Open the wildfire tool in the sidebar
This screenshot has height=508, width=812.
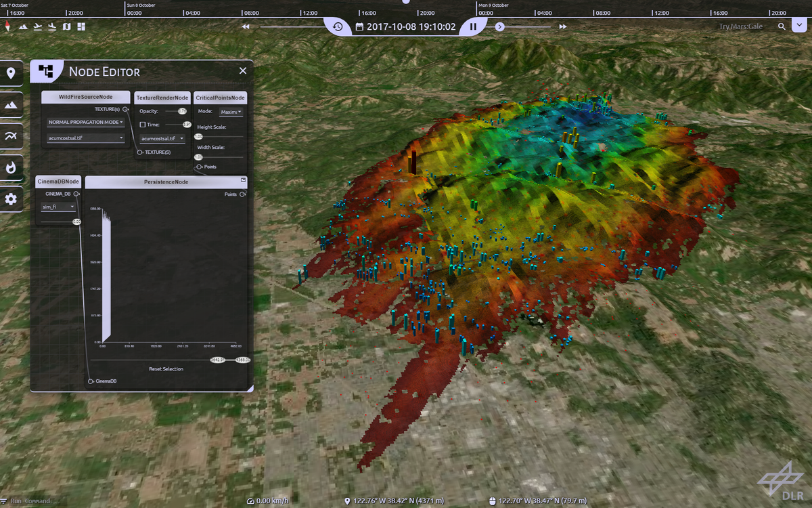coord(10,168)
